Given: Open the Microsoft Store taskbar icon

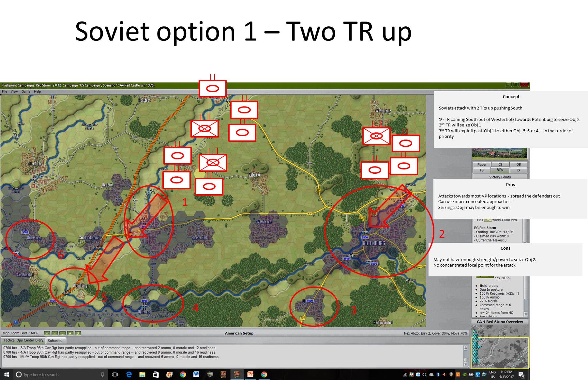Looking at the screenshot, I should click(x=156, y=374).
